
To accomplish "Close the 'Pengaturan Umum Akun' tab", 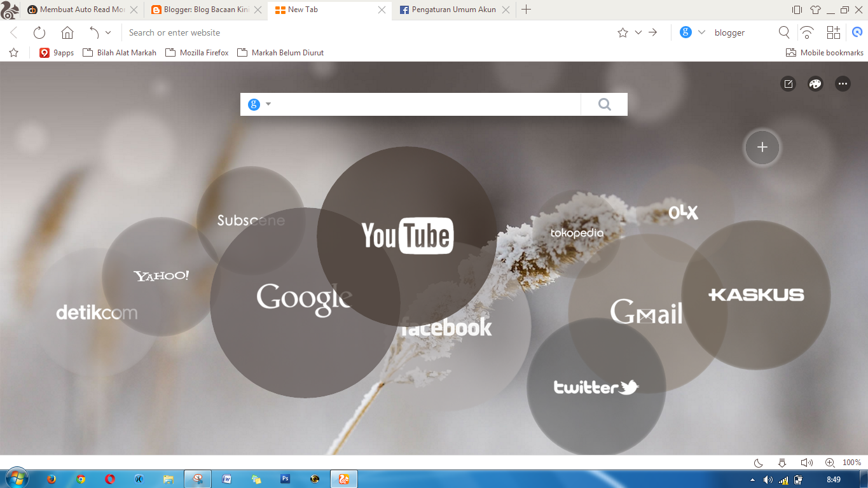I will (506, 10).
